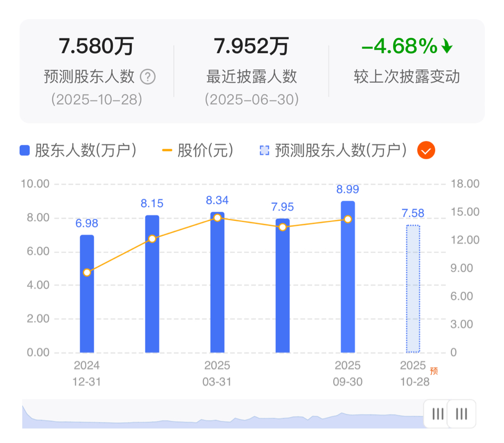Click the dashed predicted 7.58 bar

coord(413,289)
